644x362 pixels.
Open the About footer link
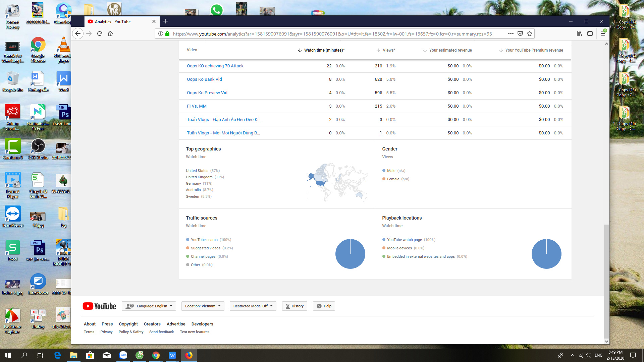[90, 324]
